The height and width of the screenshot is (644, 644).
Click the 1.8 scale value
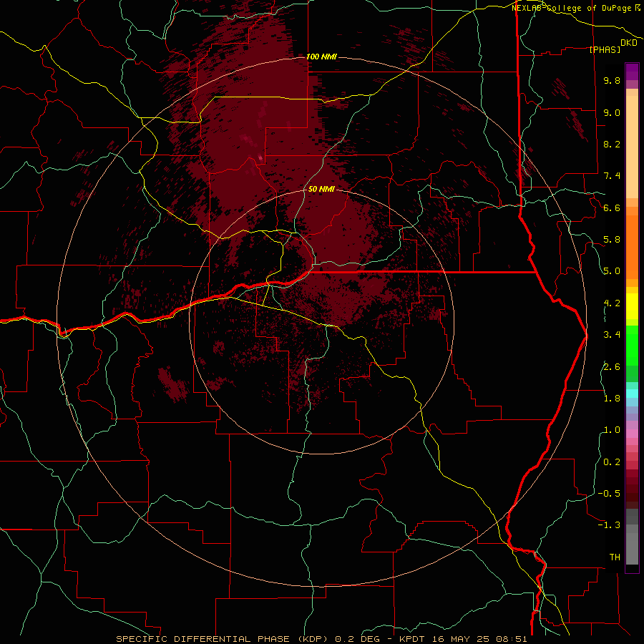click(x=612, y=399)
